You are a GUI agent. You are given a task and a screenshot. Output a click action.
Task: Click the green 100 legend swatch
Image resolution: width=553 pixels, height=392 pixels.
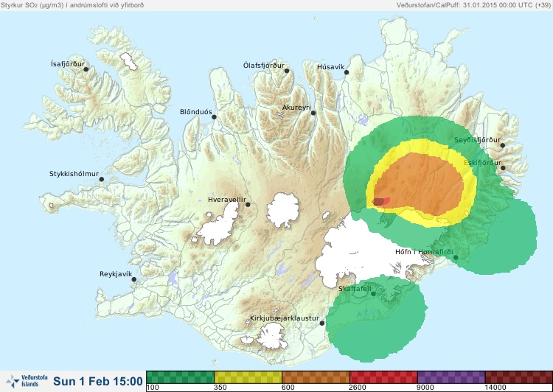tap(180, 377)
